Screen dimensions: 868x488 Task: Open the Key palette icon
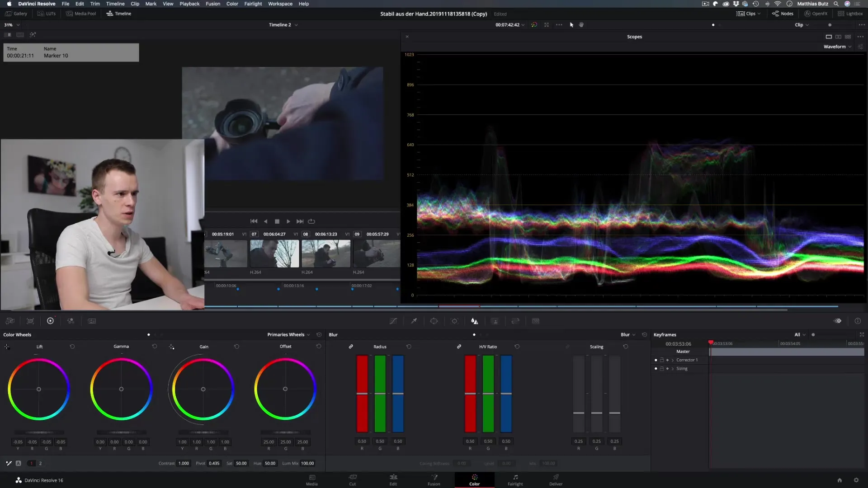[x=495, y=321]
